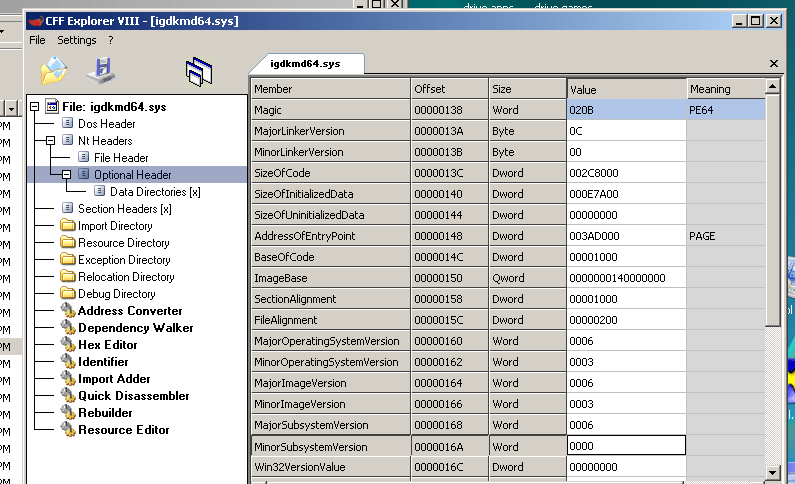795x484 pixels.
Task: Select the ImageBase value 0000000140000000
Action: [627, 278]
